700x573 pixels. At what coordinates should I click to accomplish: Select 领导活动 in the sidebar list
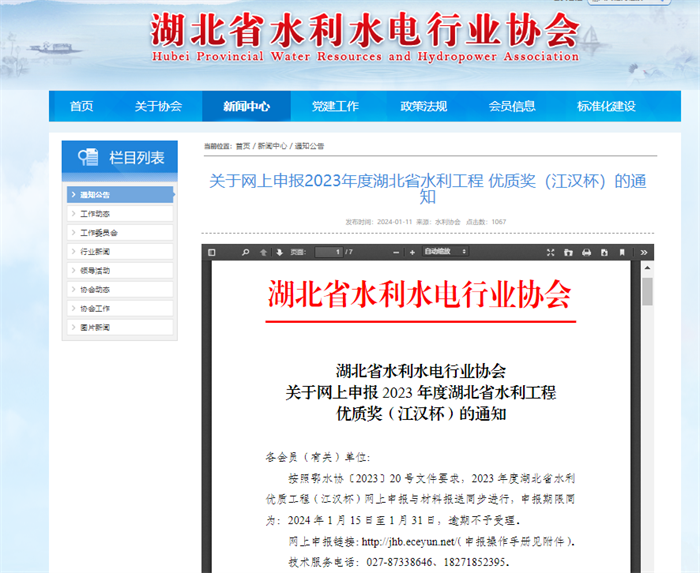point(120,270)
